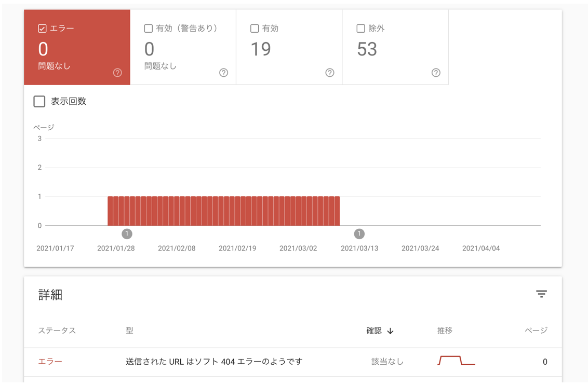Tick the 除外 checkbox
Image resolution: width=588 pixels, height=386 pixels.
pos(360,29)
